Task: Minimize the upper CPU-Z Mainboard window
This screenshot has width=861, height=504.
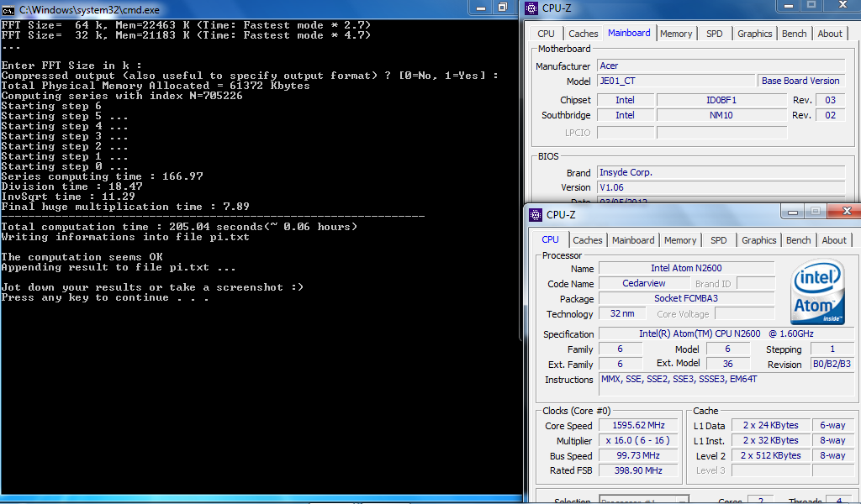Action: coord(789,6)
